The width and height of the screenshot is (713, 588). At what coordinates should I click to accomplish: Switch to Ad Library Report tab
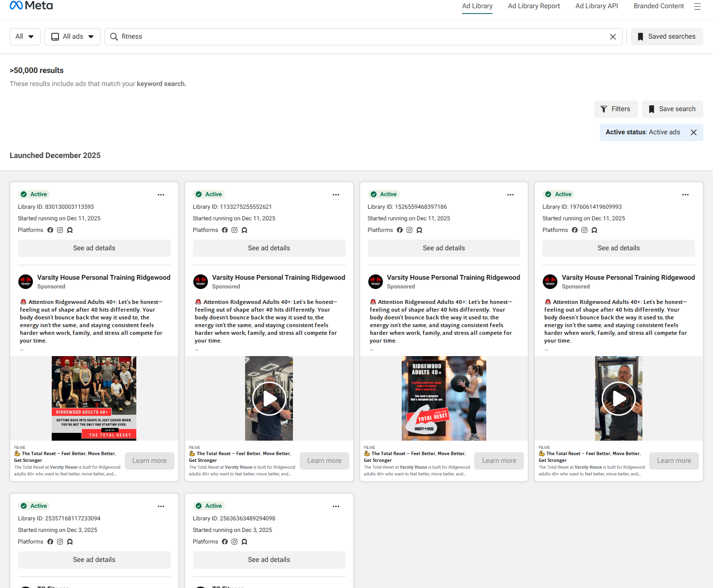pos(534,6)
